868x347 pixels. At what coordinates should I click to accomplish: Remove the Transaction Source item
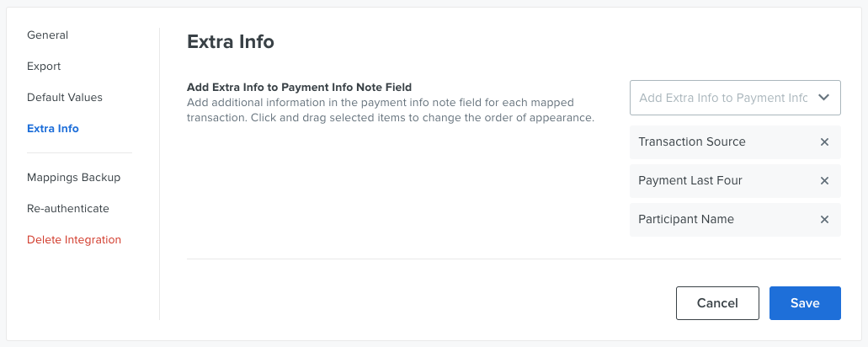click(824, 142)
